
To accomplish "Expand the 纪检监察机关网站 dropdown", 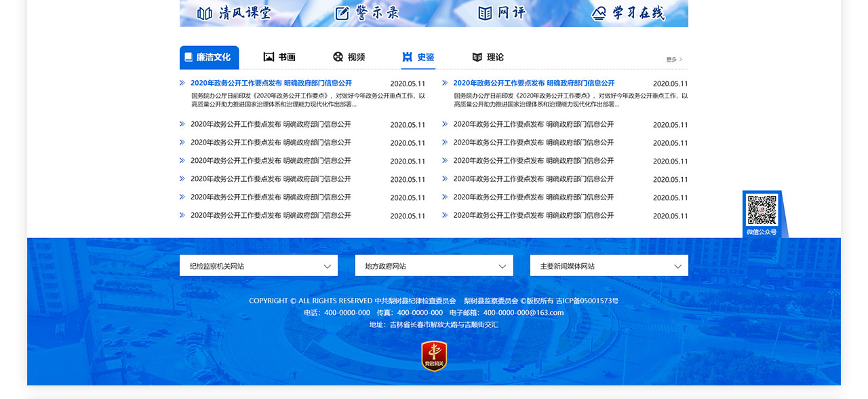I will pyautogui.click(x=258, y=266).
